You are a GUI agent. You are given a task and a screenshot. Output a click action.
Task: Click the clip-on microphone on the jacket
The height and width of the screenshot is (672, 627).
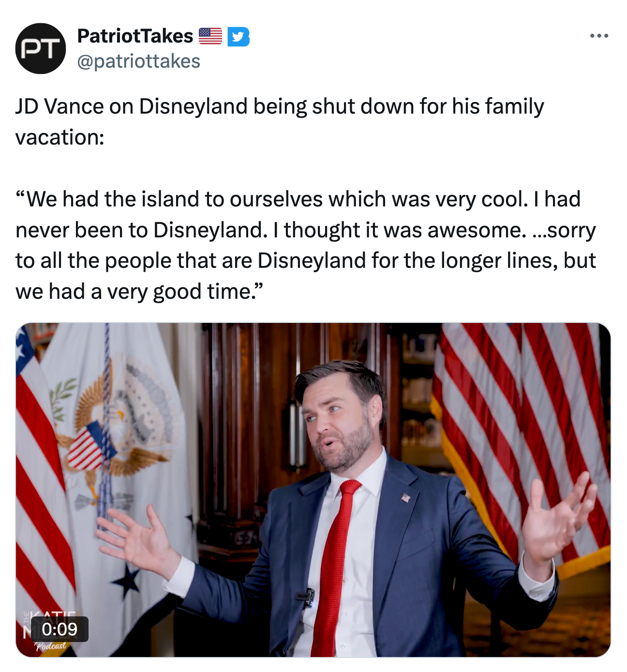[x=306, y=597]
